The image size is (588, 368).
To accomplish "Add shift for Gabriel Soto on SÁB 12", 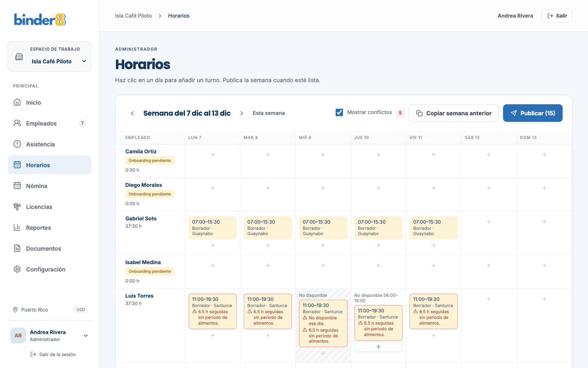I will pos(489,222).
